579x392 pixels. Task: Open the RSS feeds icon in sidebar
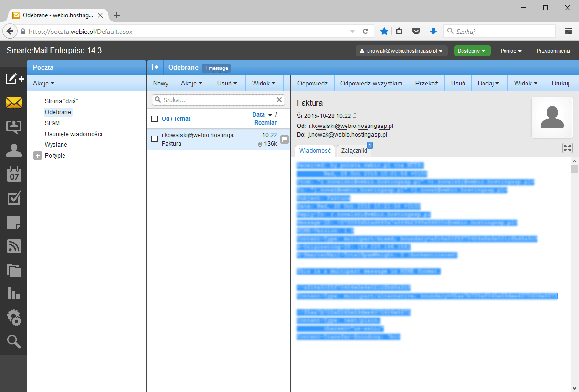pyautogui.click(x=14, y=246)
